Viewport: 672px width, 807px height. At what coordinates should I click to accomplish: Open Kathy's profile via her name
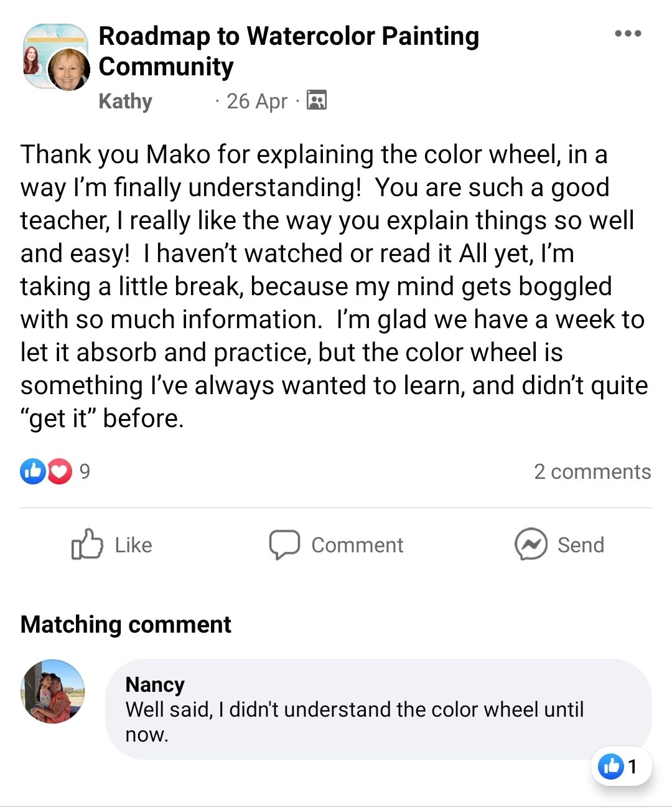click(x=125, y=101)
